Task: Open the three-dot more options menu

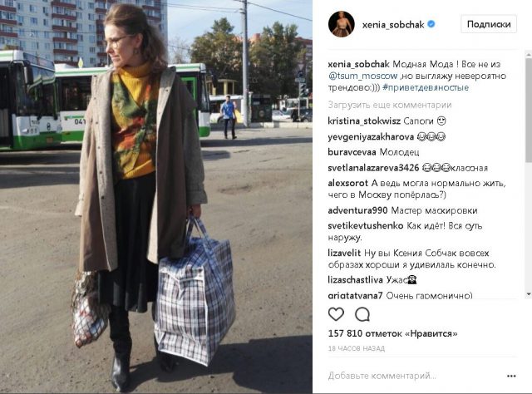Action: point(511,376)
